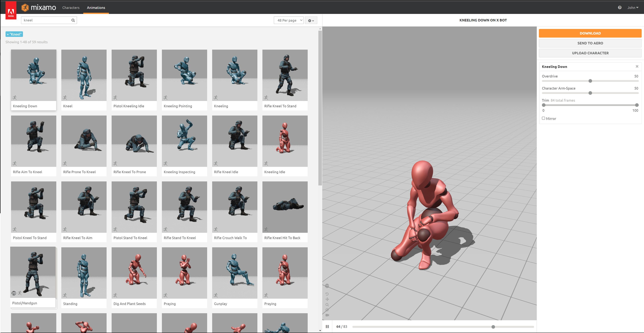Click the Trim slider left handle
Screen dimensions: 644x333
[544, 105]
